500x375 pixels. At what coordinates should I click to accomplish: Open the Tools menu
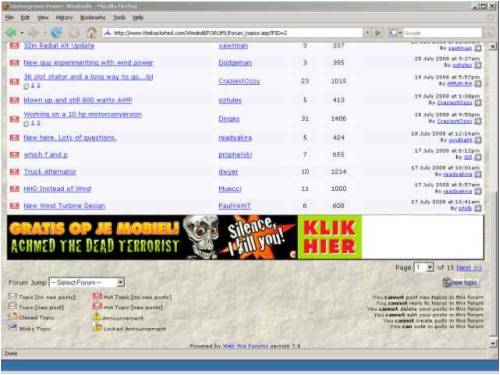pyautogui.click(x=119, y=18)
